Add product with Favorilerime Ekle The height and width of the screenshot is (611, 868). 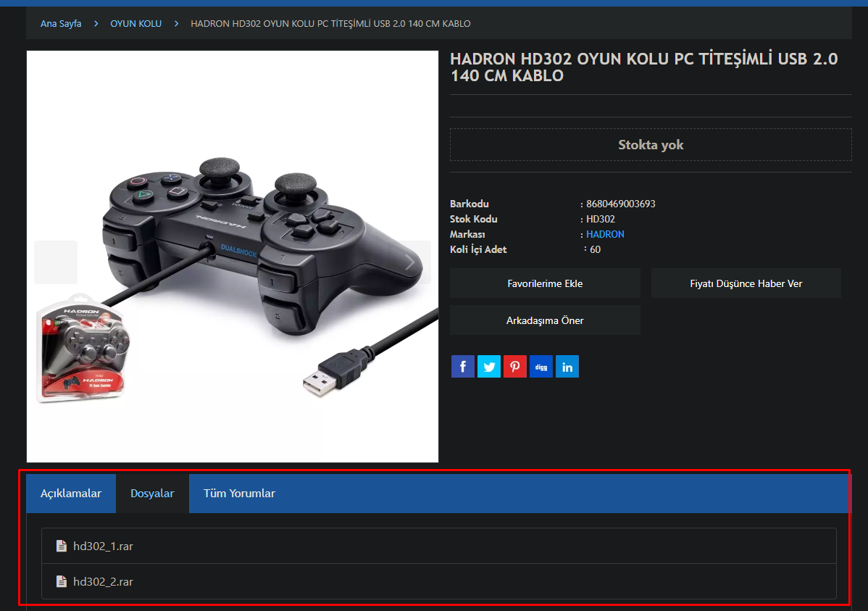coord(545,283)
